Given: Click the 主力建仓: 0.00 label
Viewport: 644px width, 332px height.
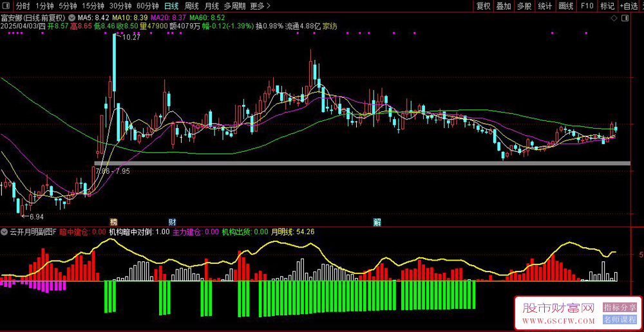Looking at the screenshot, I should [x=196, y=232].
